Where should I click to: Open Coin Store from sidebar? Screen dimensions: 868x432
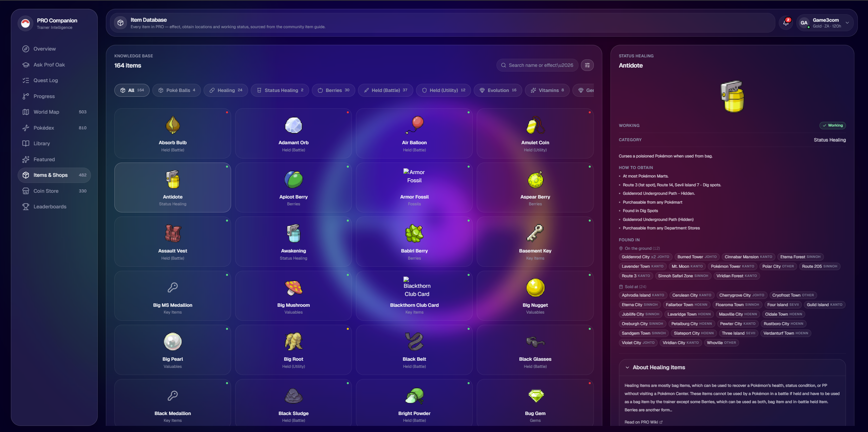click(46, 191)
